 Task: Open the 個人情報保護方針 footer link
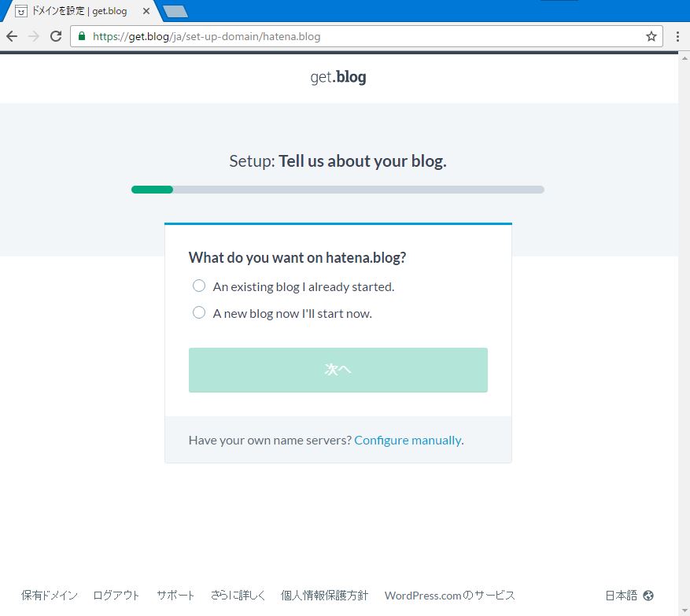(x=324, y=596)
